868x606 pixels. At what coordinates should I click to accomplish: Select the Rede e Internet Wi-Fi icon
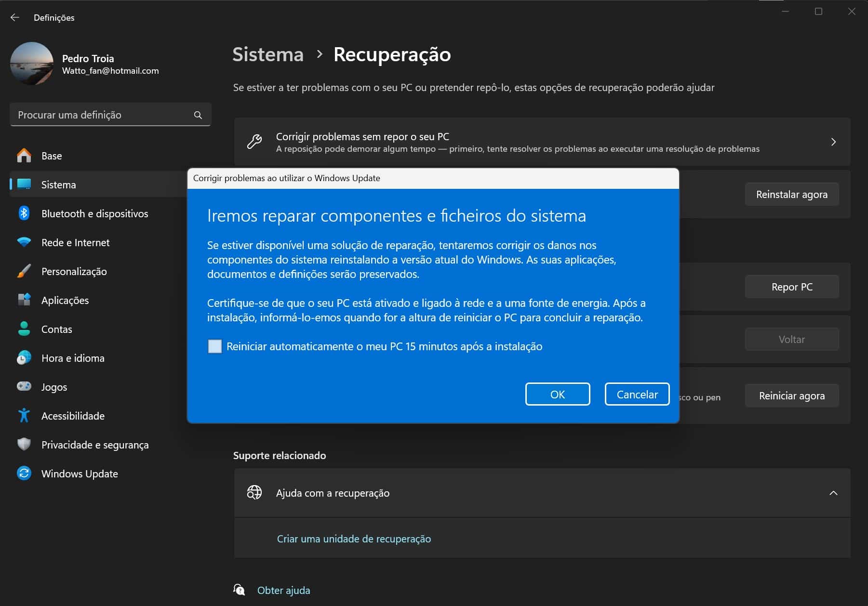tap(24, 242)
